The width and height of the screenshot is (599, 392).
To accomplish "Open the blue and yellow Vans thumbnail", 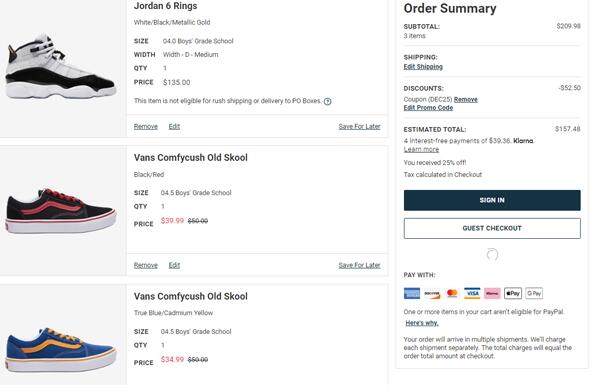I will tap(60, 350).
